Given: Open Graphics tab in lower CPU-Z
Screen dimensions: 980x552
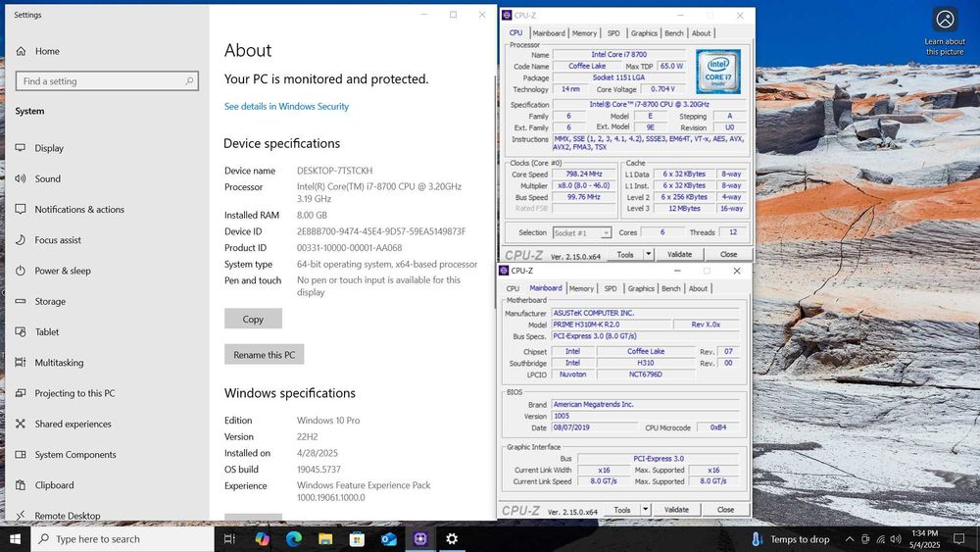Looking at the screenshot, I should click(x=641, y=289).
